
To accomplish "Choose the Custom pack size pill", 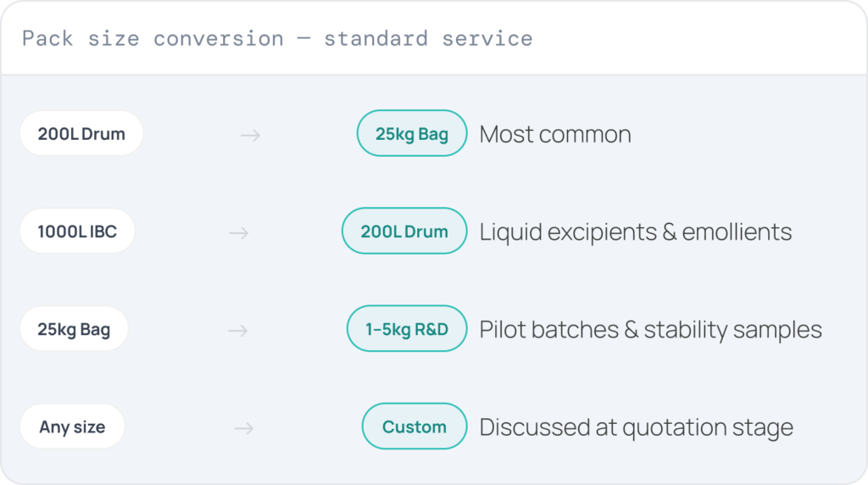I will click(x=414, y=426).
